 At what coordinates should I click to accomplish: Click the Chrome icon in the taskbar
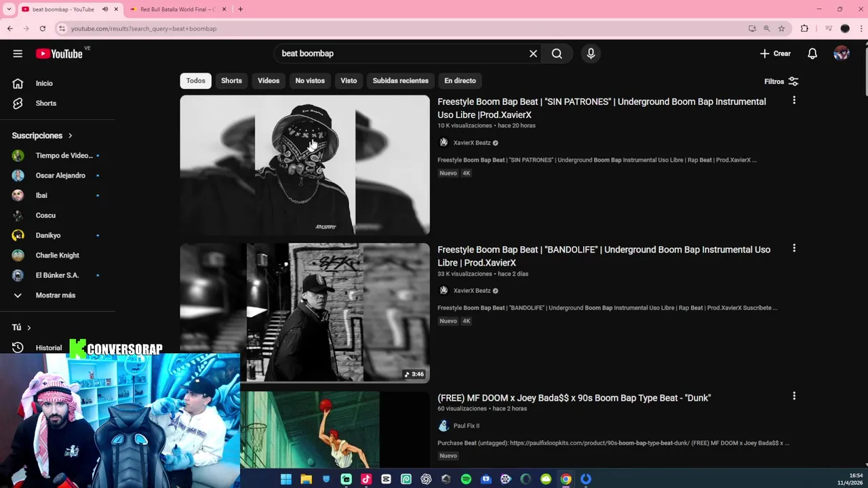pos(566,479)
